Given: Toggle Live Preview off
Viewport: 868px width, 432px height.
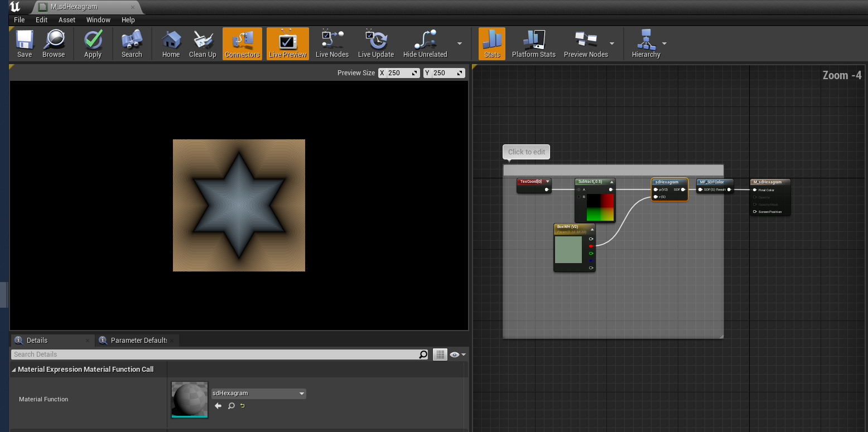Looking at the screenshot, I should [x=287, y=43].
